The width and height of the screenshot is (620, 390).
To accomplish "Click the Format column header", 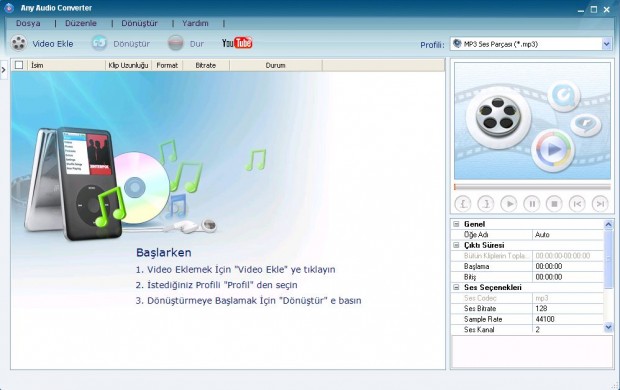I will pyautogui.click(x=167, y=65).
